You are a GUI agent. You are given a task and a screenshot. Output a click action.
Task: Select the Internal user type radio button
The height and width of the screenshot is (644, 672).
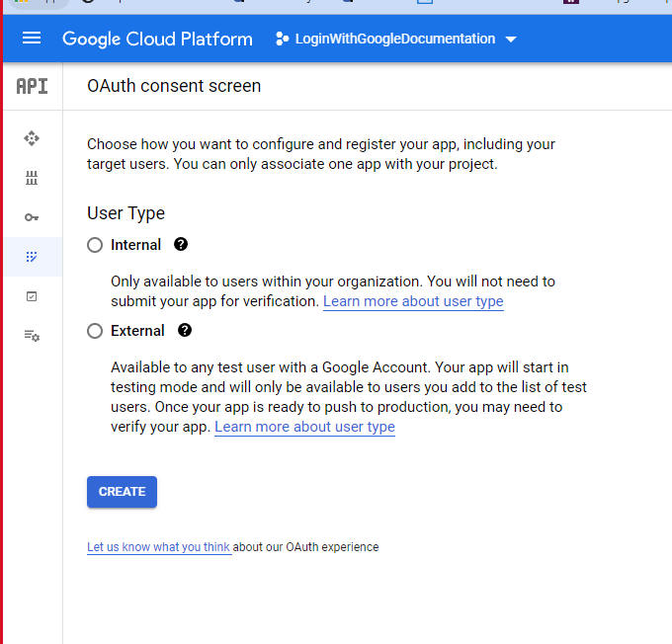pyautogui.click(x=95, y=245)
